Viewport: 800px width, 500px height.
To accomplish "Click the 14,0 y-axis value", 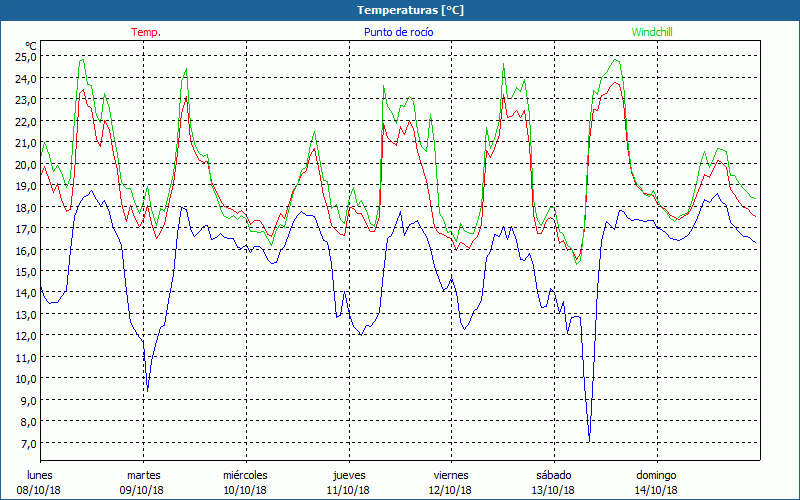I will [26, 293].
